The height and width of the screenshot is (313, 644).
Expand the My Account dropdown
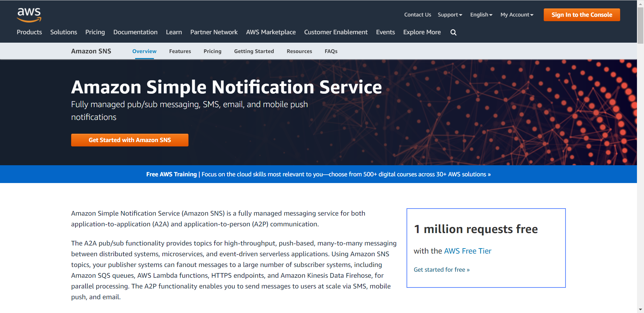point(517,15)
